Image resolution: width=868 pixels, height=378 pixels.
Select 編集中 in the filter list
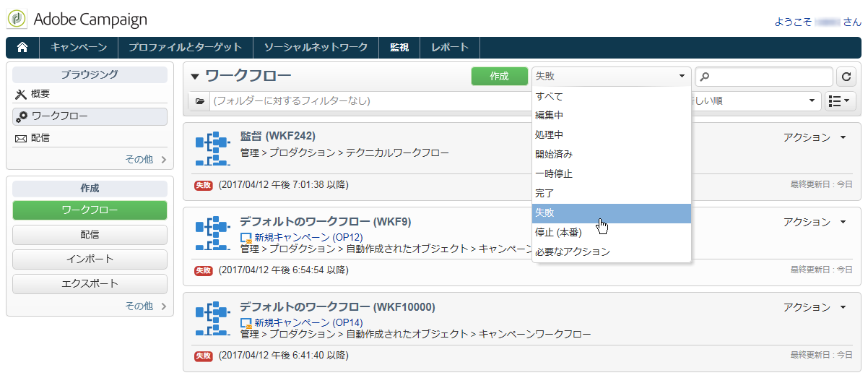click(x=612, y=116)
